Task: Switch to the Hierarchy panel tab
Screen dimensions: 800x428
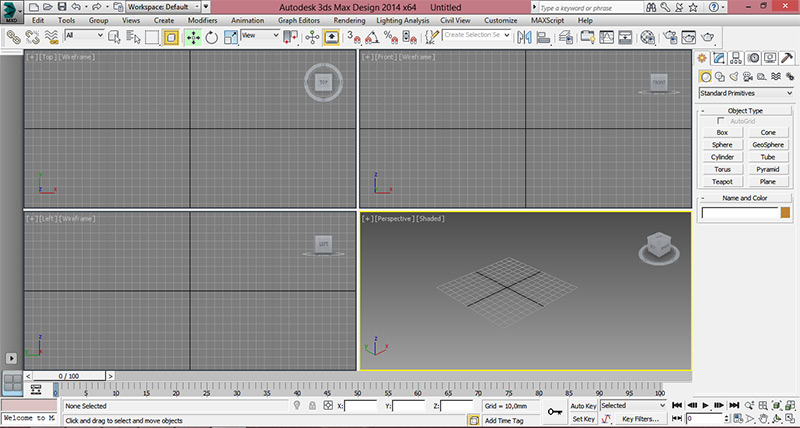Action: 736,58
